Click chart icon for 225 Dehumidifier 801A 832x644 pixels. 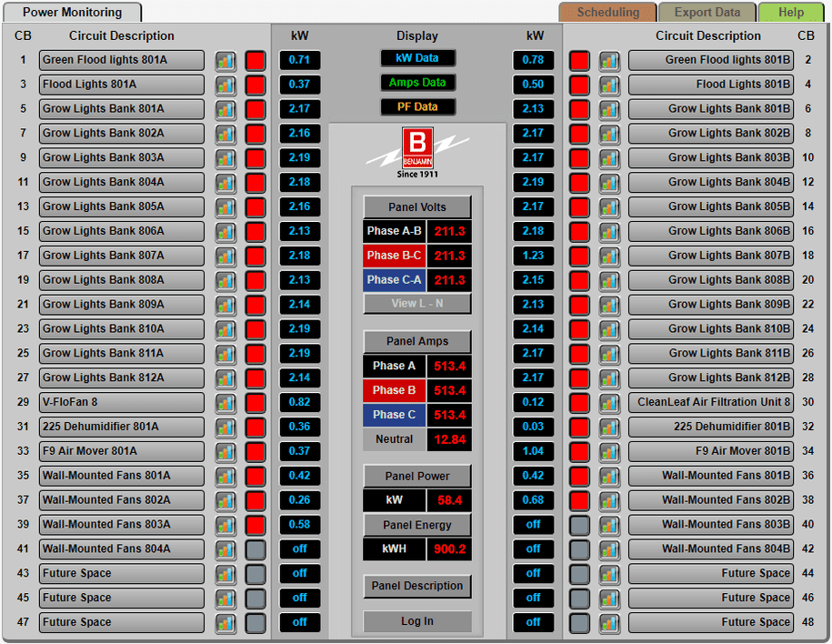[x=226, y=428]
